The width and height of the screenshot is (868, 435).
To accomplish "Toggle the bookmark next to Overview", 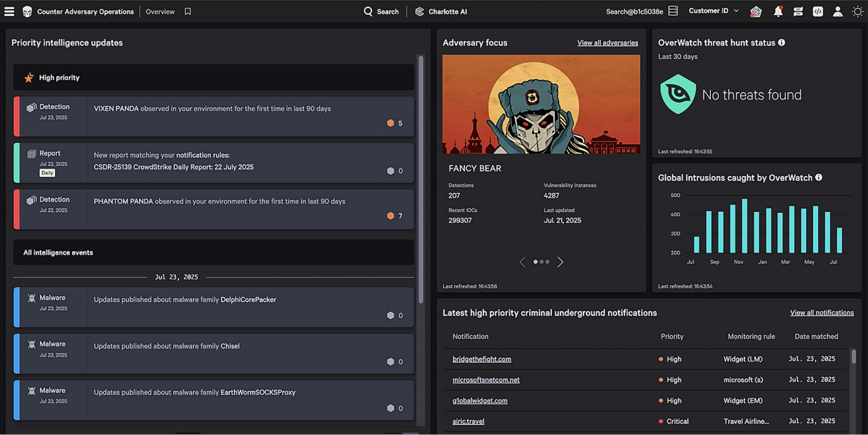I will pos(187,11).
